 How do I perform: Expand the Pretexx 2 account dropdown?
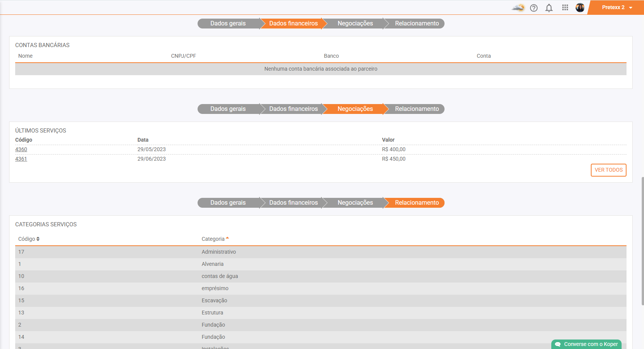coord(617,8)
